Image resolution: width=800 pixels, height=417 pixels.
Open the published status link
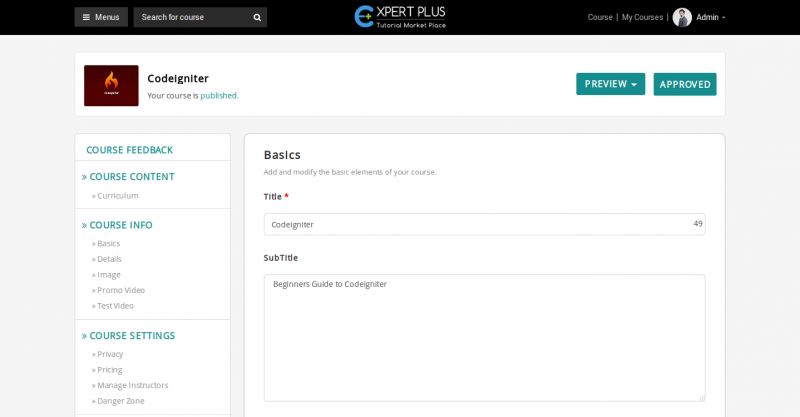[x=218, y=96]
